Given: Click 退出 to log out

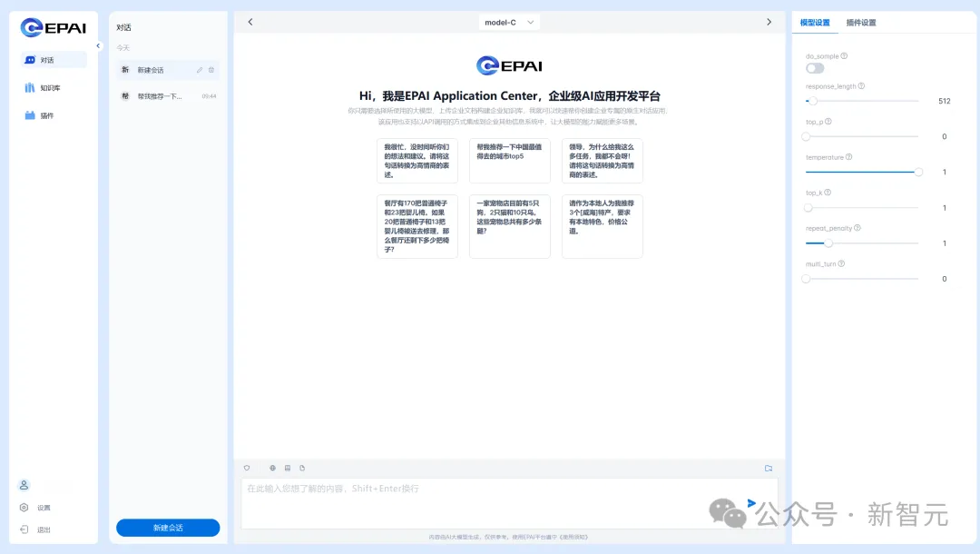Looking at the screenshot, I should pyautogui.click(x=35, y=529).
